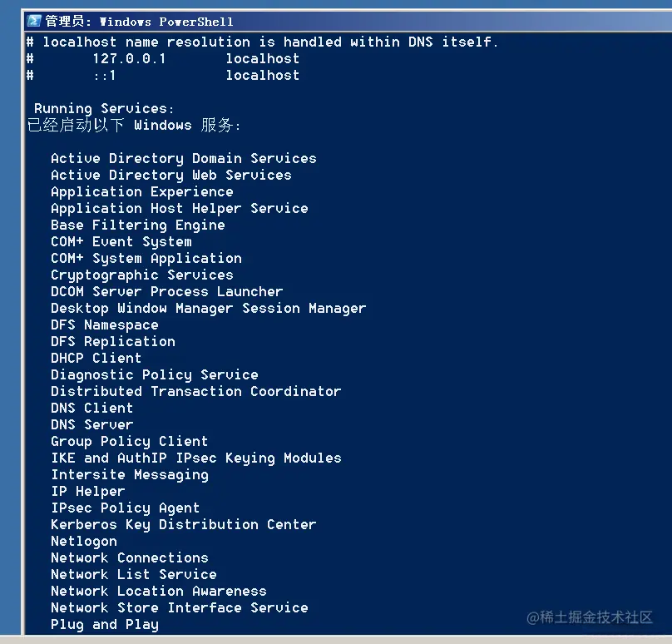Click the Cryptographic Services line
The height and width of the screenshot is (644, 672).
point(141,275)
